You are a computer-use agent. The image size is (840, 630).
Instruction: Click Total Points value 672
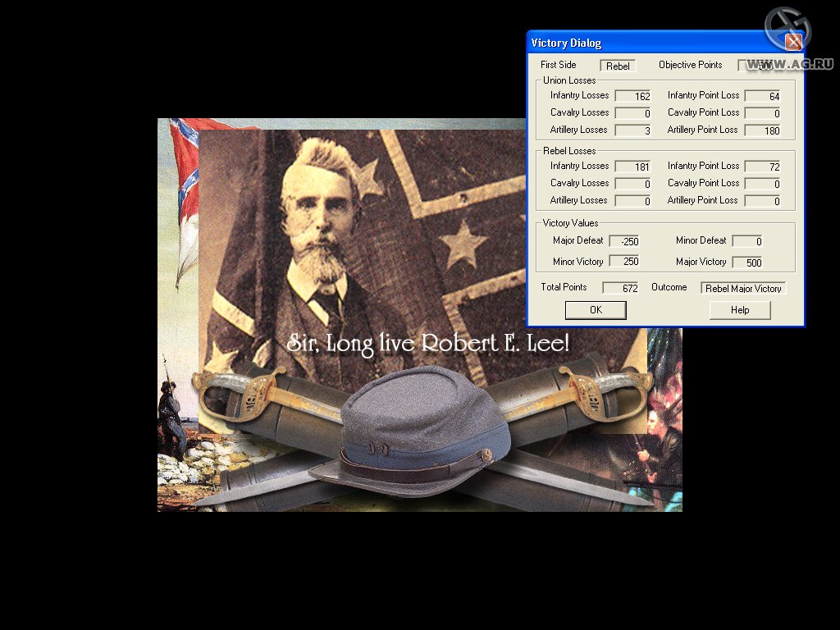pyautogui.click(x=621, y=288)
